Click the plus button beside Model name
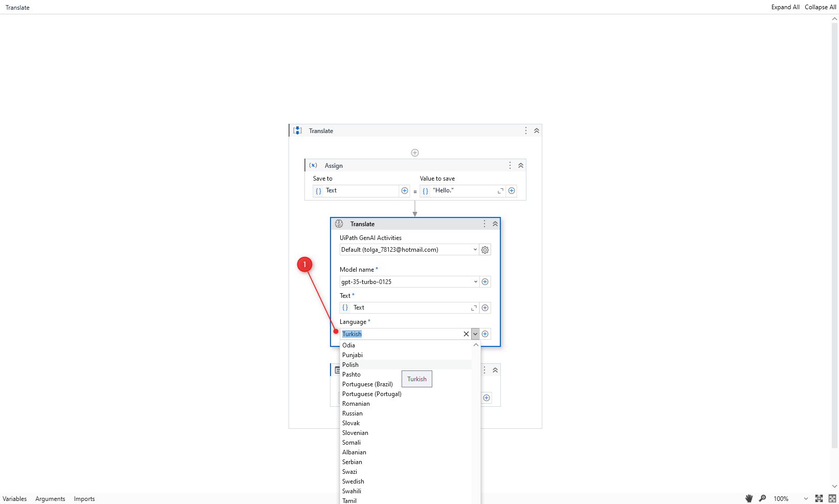839x504 pixels. click(485, 282)
